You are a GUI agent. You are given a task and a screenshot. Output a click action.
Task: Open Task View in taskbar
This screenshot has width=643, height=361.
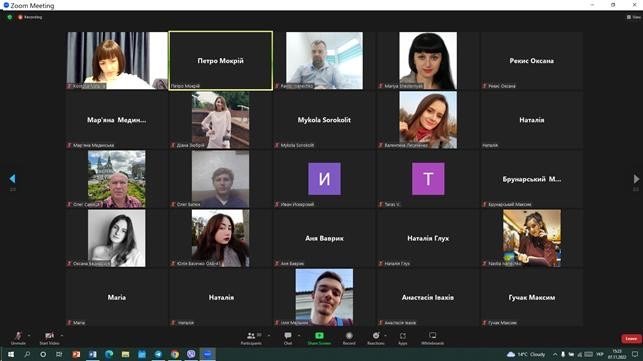pyautogui.click(x=59, y=354)
